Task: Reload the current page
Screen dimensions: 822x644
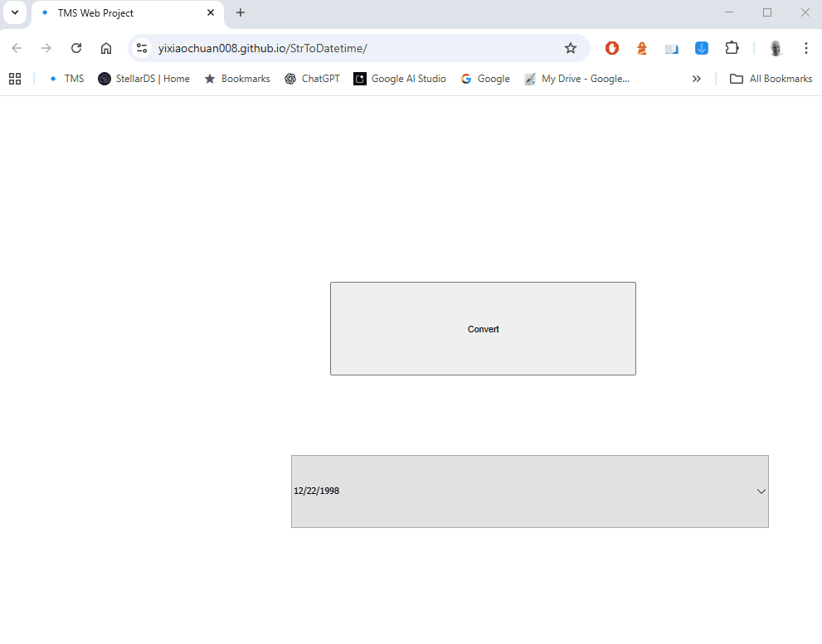Action: coord(76,48)
